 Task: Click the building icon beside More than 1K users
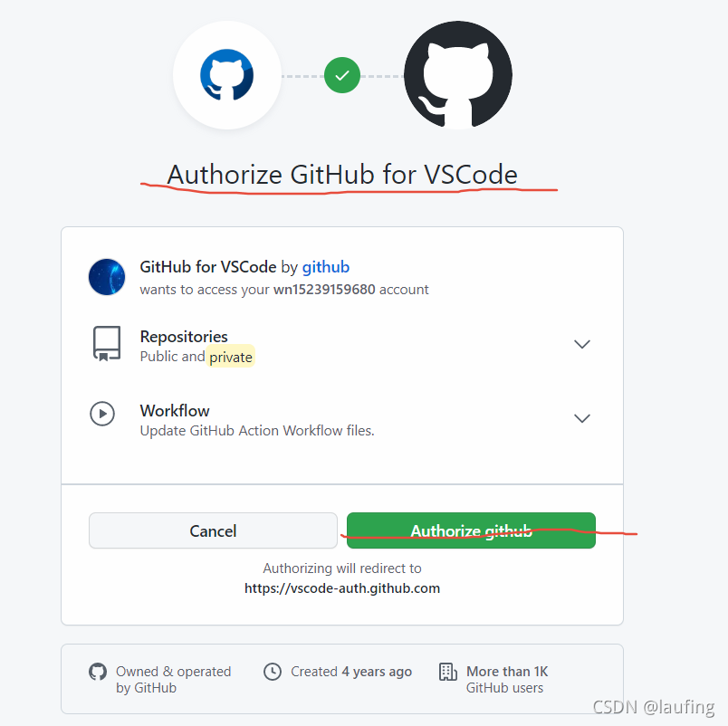point(448,672)
